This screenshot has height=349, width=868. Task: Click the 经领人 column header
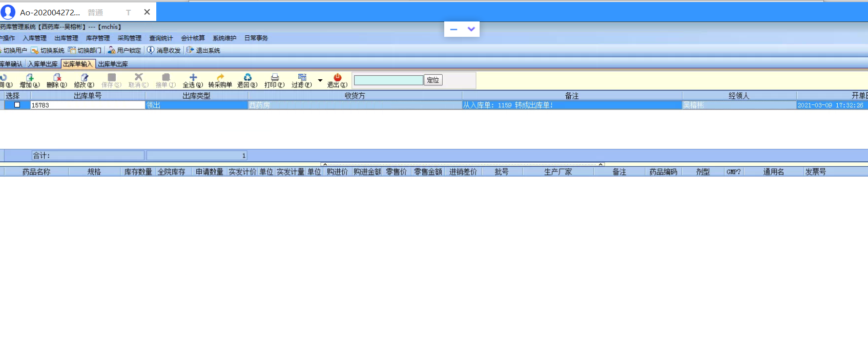pos(739,96)
